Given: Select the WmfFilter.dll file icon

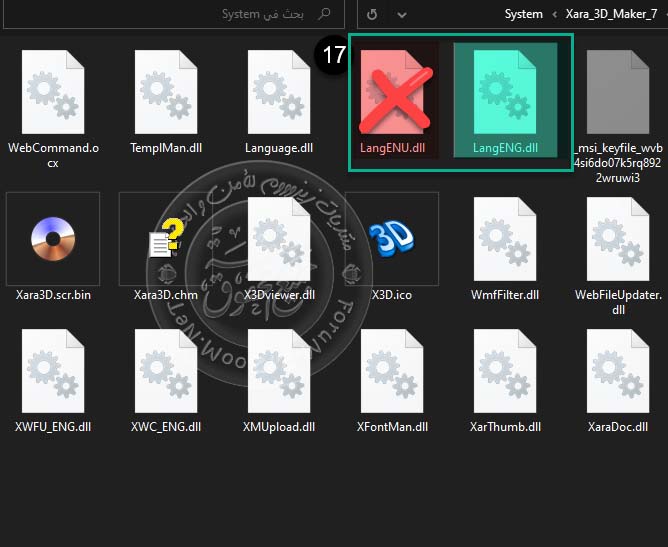Looking at the screenshot, I should tap(505, 239).
